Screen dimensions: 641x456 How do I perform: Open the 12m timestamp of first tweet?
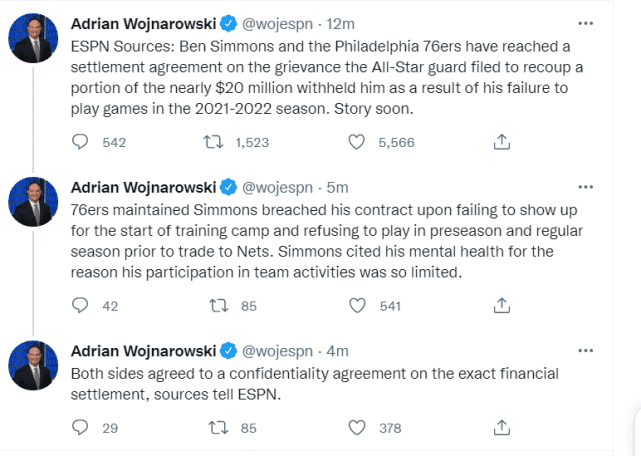coord(342,22)
